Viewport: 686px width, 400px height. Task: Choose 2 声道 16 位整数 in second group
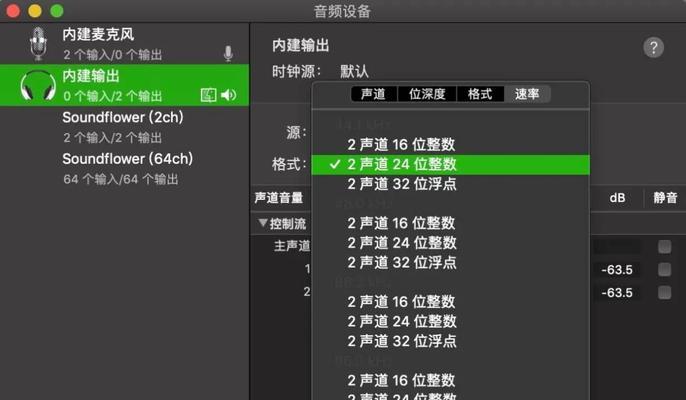pyautogui.click(x=451, y=223)
